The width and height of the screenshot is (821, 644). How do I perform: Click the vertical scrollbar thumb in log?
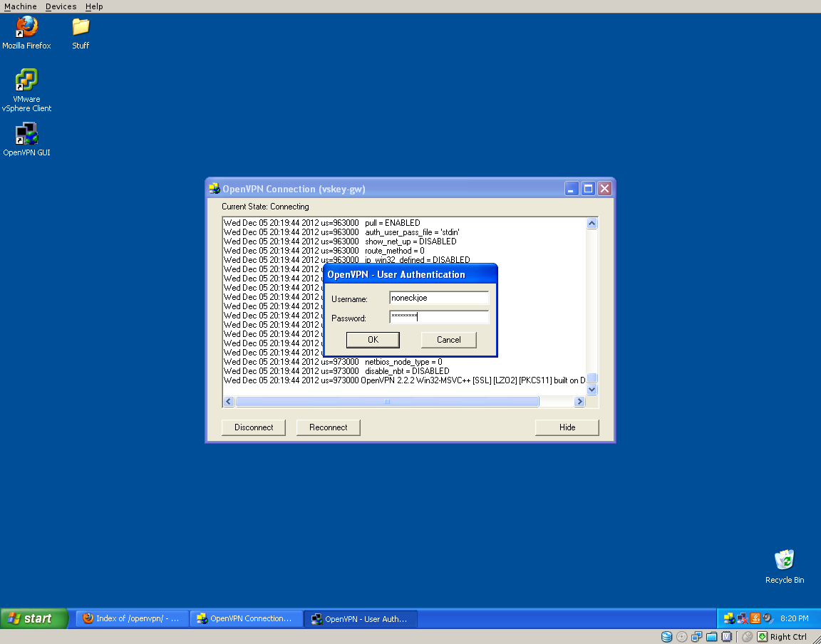(x=592, y=378)
